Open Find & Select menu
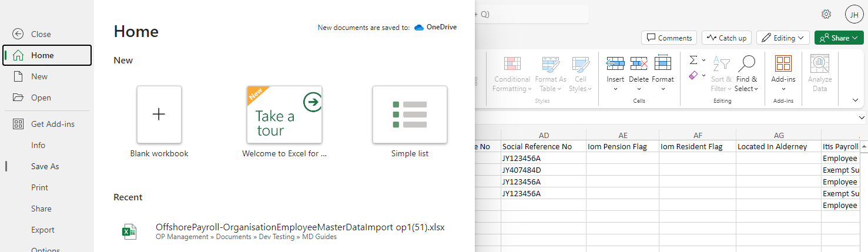This screenshot has width=868, height=252. point(746,74)
